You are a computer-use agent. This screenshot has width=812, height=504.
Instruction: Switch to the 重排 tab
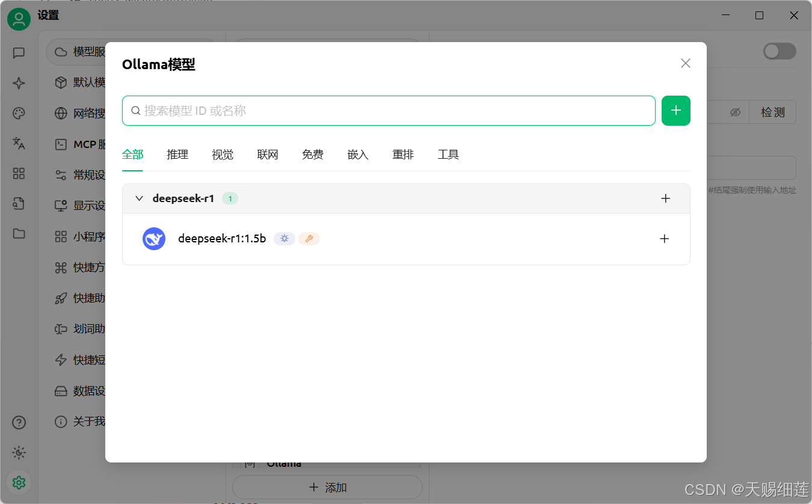(403, 155)
